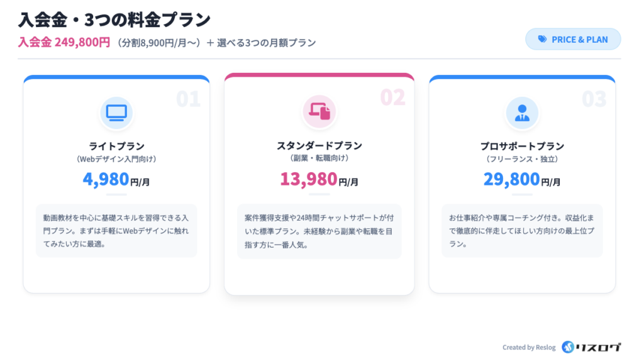Click the person icon for プロサポートプラン
The height and width of the screenshot is (359, 644).
(522, 113)
